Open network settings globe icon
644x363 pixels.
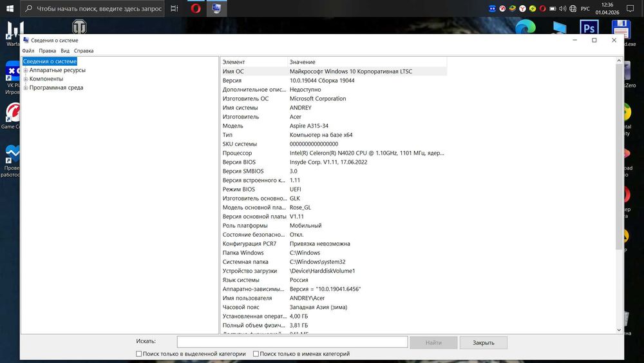(x=573, y=8)
